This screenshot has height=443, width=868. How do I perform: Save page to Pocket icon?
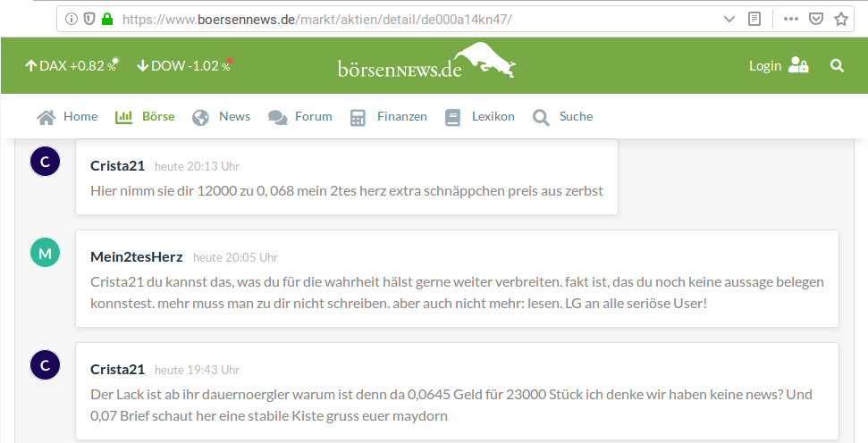pos(816,20)
